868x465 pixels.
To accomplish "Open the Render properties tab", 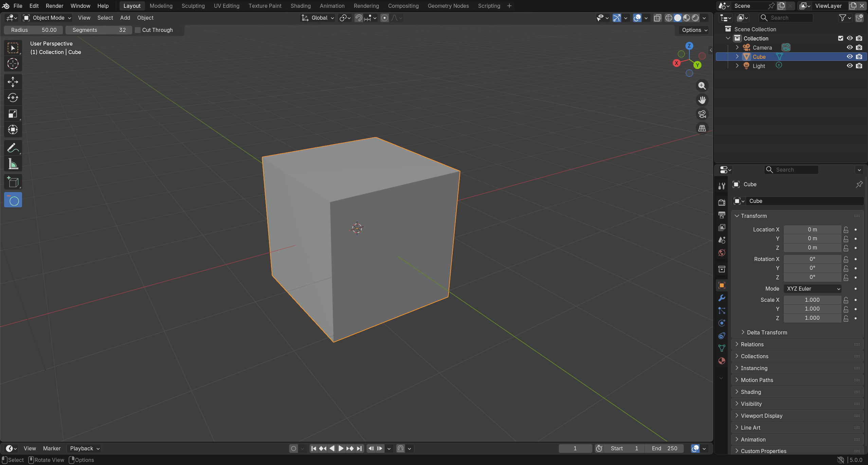I will 722,202.
